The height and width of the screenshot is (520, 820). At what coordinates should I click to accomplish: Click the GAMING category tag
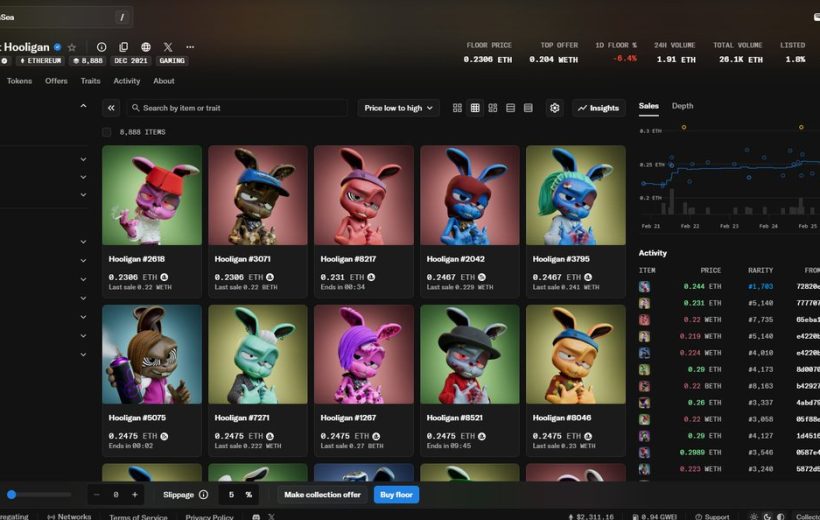[x=172, y=61]
